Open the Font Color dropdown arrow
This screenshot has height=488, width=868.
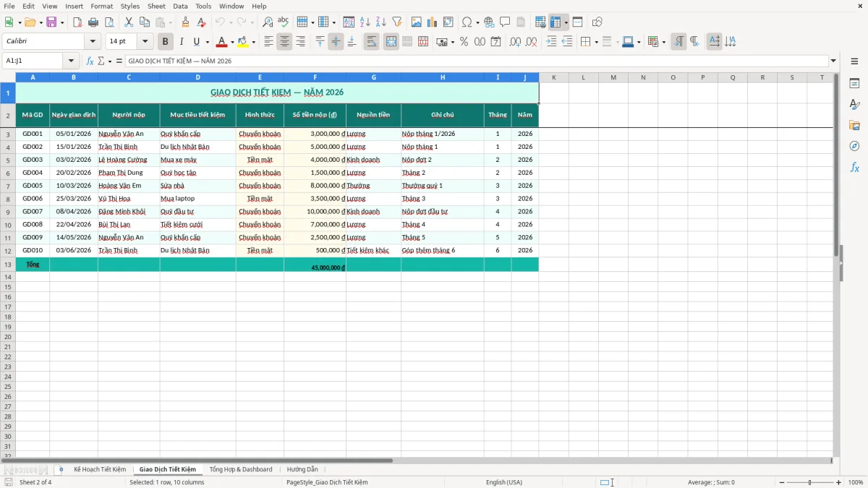coord(232,42)
